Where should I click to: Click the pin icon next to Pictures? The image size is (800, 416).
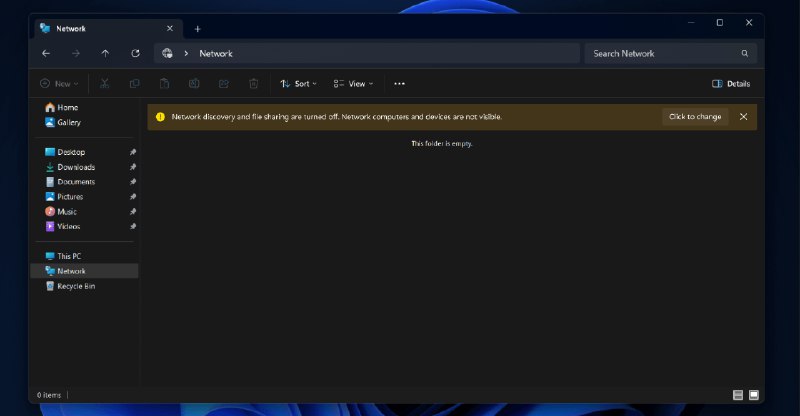tap(133, 197)
